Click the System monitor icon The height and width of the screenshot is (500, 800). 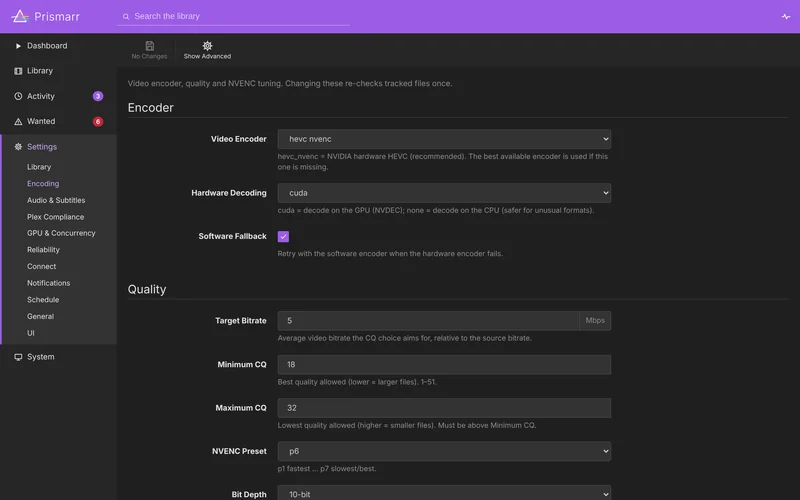tap(18, 357)
